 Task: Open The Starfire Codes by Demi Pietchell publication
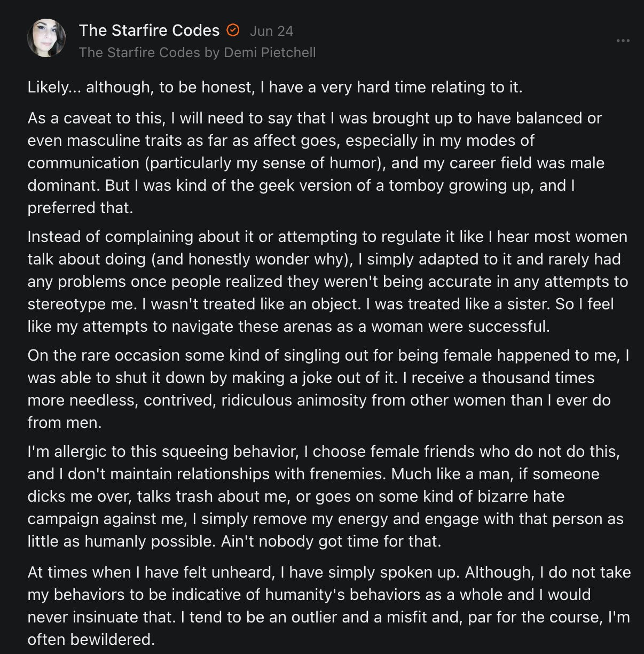[197, 52]
